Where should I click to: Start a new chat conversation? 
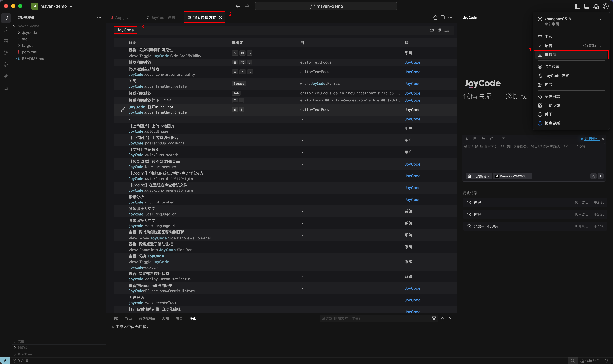coord(492,139)
